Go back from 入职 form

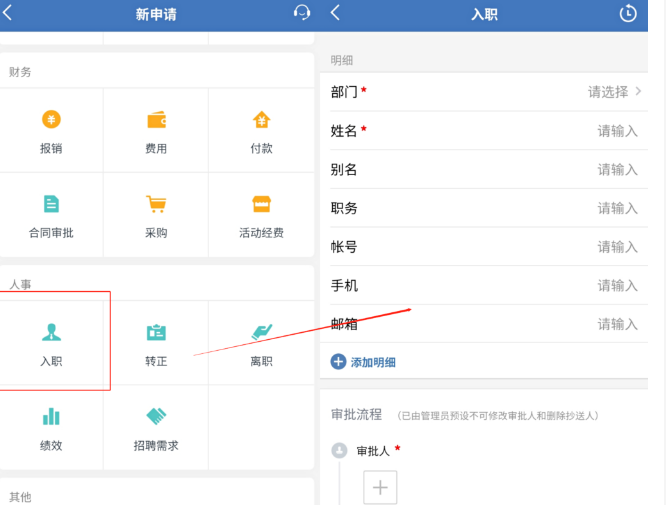coord(335,13)
